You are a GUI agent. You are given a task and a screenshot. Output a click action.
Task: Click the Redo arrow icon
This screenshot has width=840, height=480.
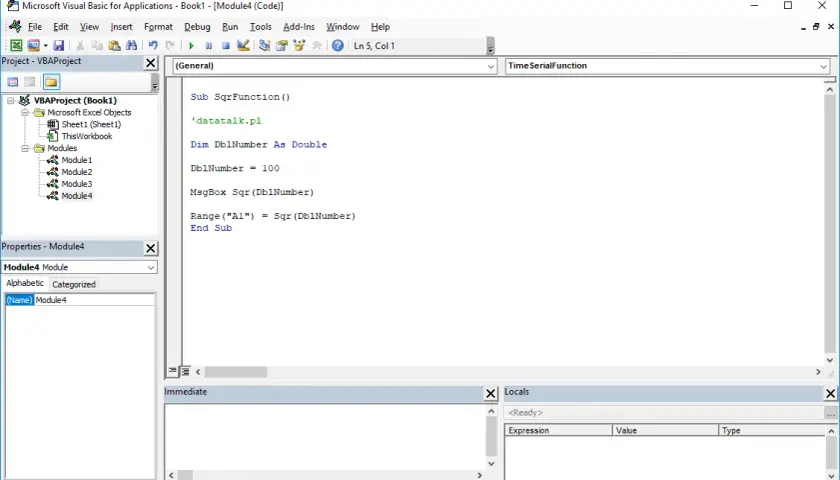pos(170,46)
